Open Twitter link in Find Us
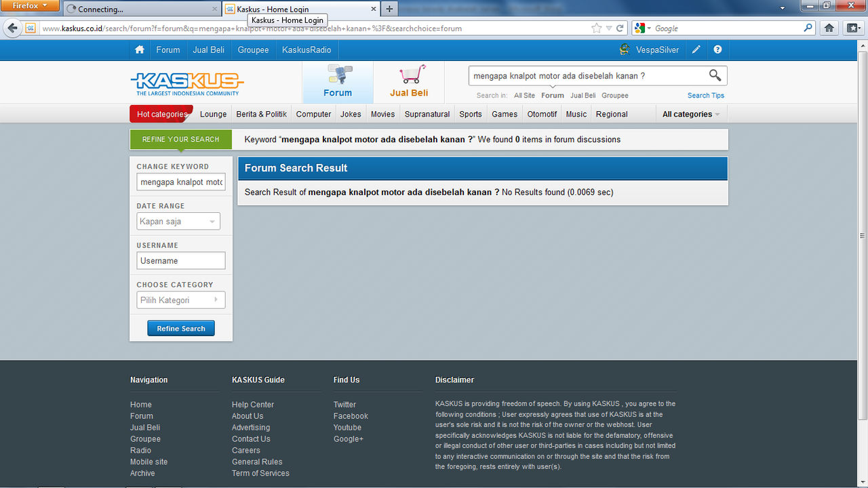This screenshot has width=868, height=488. click(344, 405)
